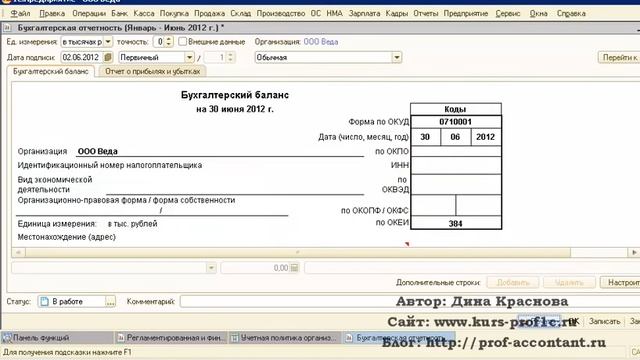Viewport: 640px width, 360px height.
Task: Click the В работе status field
Action: (72, 302)
